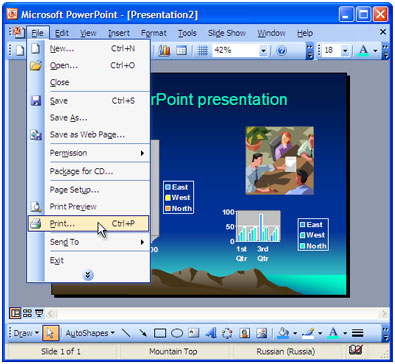Screen dimensions: 395x364
Task: Open the Tools menu
Action: point(187,33)
